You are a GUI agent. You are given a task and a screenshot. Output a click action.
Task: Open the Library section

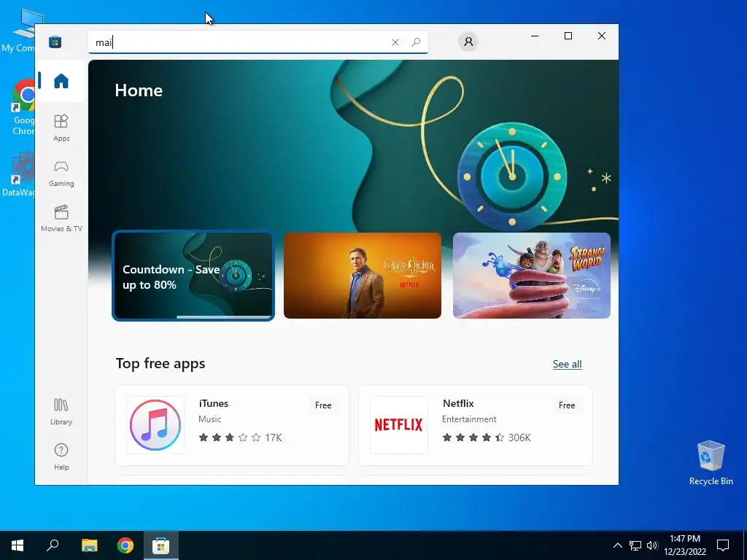pyautogui.click(x=61, y=412)
